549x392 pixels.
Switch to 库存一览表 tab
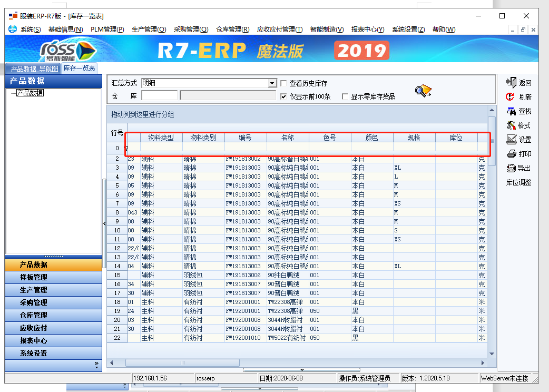point(79,68)
